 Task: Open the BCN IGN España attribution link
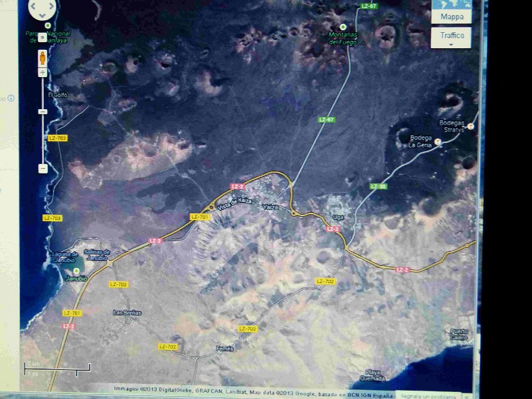coord(370,395)
